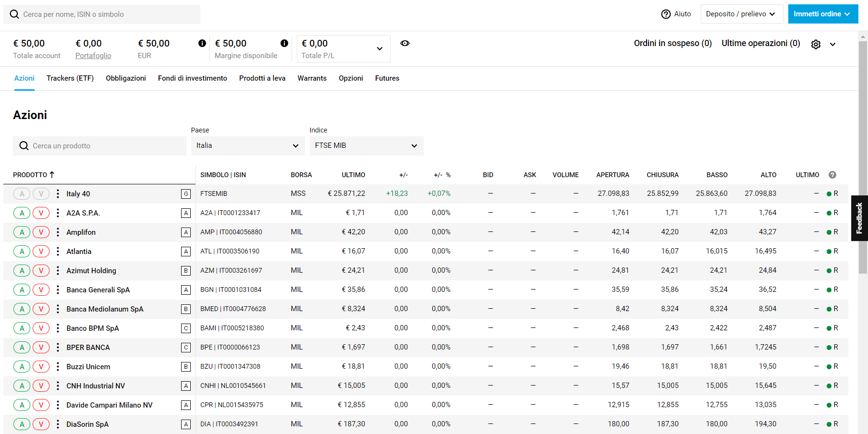Click sell (V) button for DiaSorin SpA
The image size is (868, 434).
tap(41, 424)
